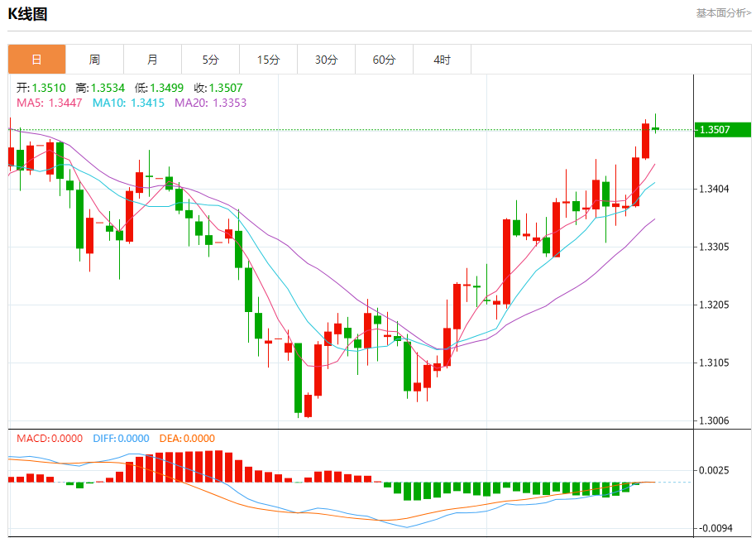Screen dimensions: 756x538
Task: Click the MA10 indicator label
Action: (128, 103)
